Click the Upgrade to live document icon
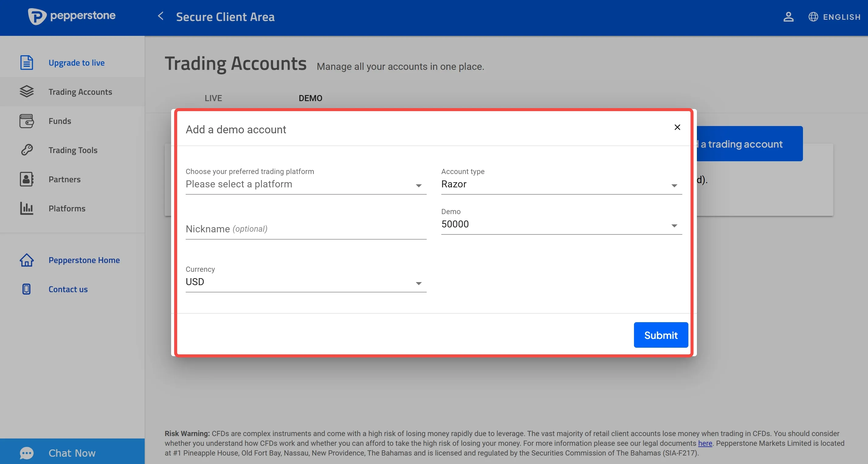The width and height of the screenshot is (868, 464). point(27,63)
